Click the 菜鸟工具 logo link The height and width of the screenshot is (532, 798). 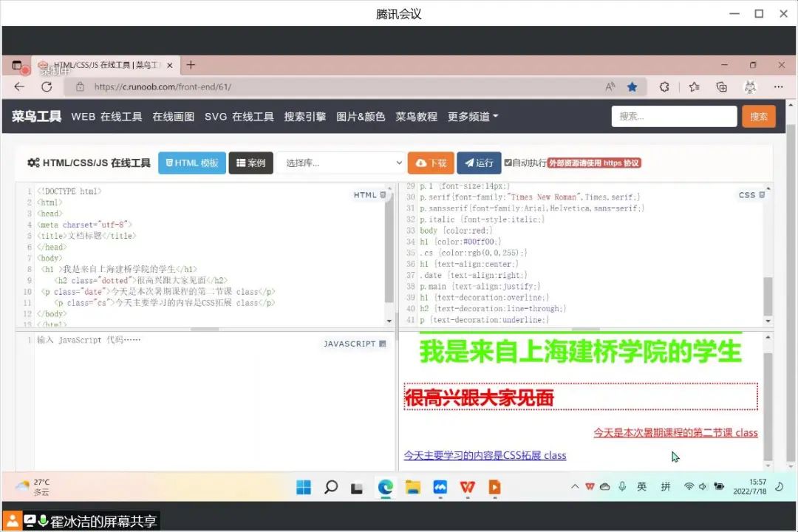37,117
